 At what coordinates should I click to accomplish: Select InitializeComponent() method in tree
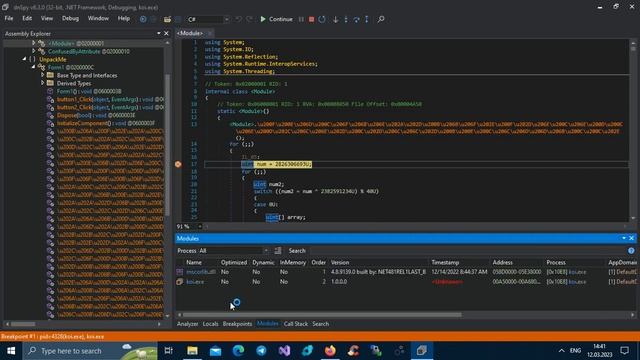105,123
